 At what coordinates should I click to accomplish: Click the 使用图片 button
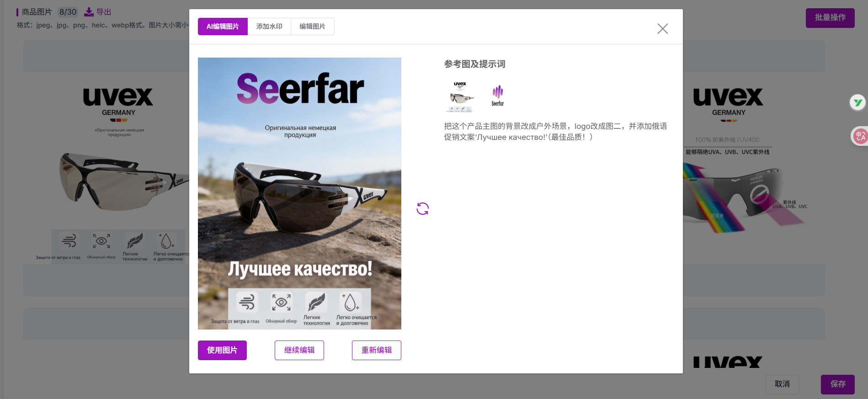point(222,350)
